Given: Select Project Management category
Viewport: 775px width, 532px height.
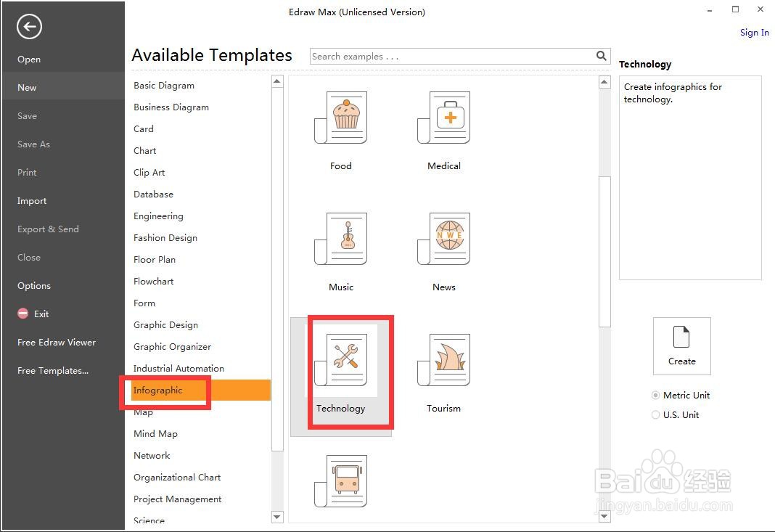Looking at the screenshot, I should (x=178, y=499).
